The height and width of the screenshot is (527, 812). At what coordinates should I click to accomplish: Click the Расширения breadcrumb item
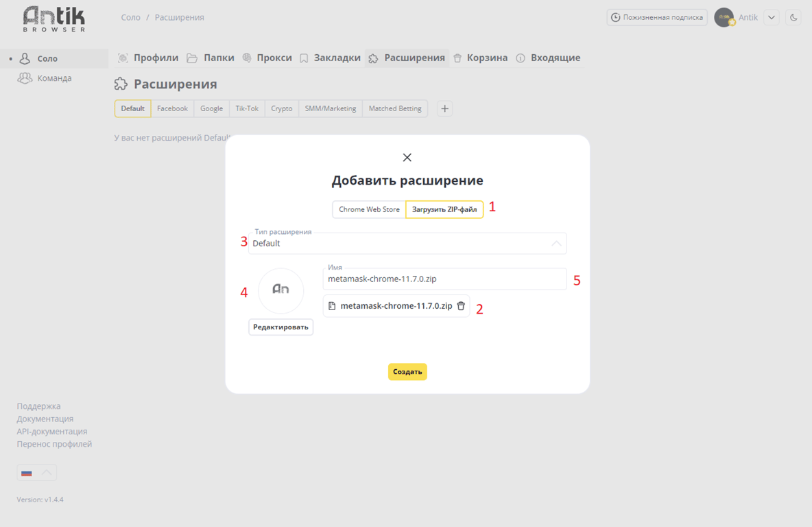point(179,18)
